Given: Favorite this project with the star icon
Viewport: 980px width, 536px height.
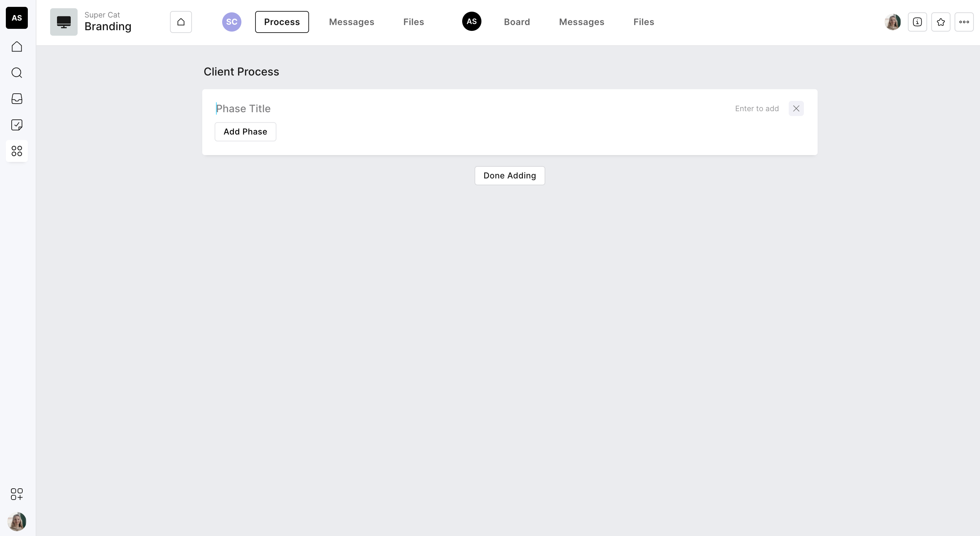Looking at the screenshot, I should coord(941,22).
